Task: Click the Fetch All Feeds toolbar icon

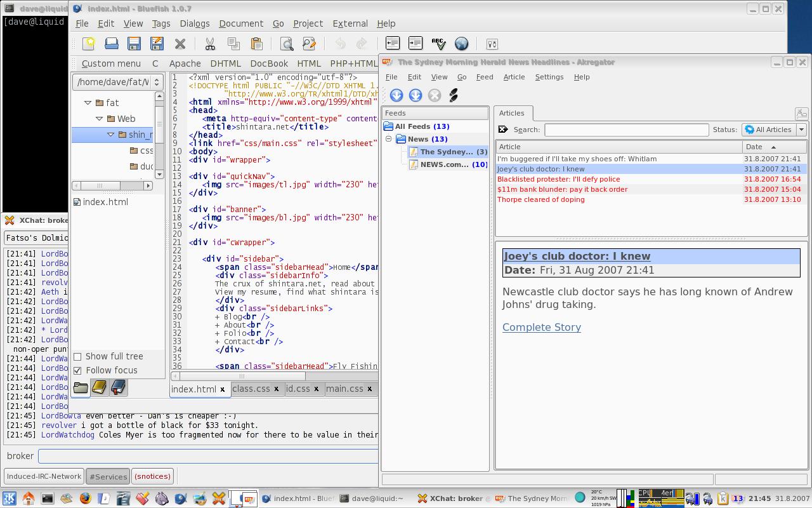Action: 416,95
